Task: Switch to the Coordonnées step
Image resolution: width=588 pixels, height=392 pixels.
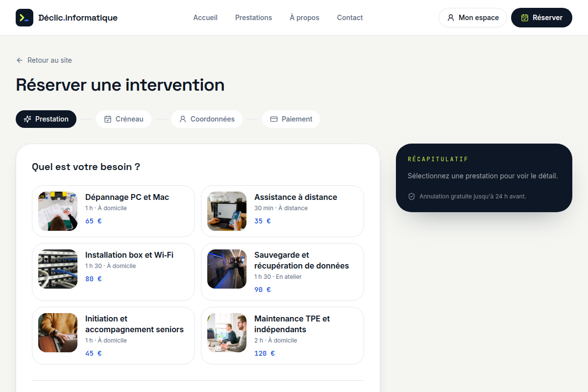Action: [207, 119]
